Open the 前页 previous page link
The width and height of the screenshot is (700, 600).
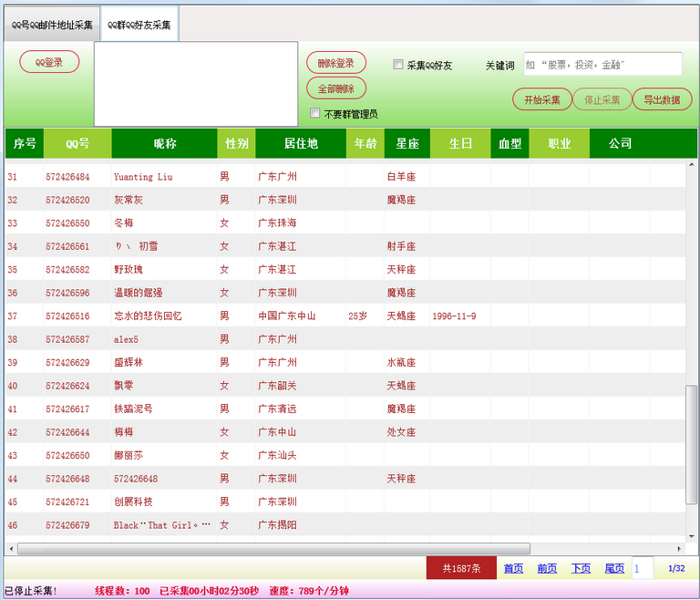(547, 568)
